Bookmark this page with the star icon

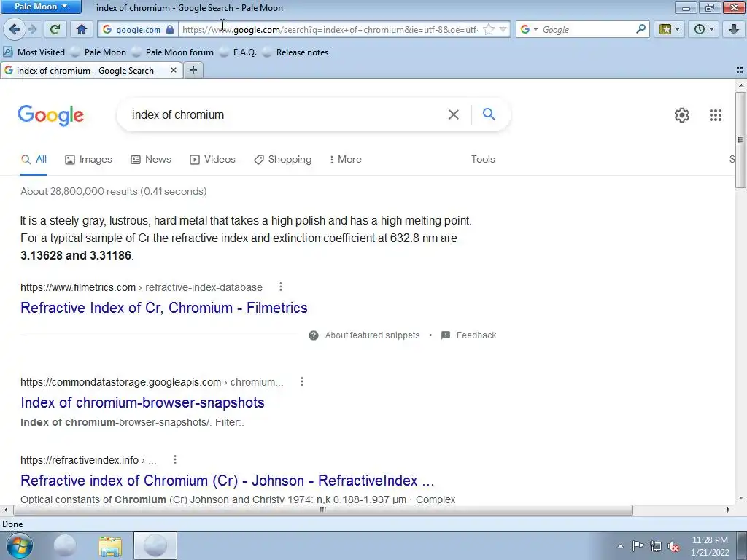pos(488,29)
